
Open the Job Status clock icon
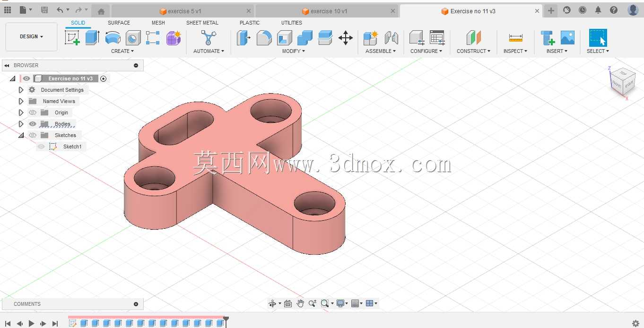(583, 10)
